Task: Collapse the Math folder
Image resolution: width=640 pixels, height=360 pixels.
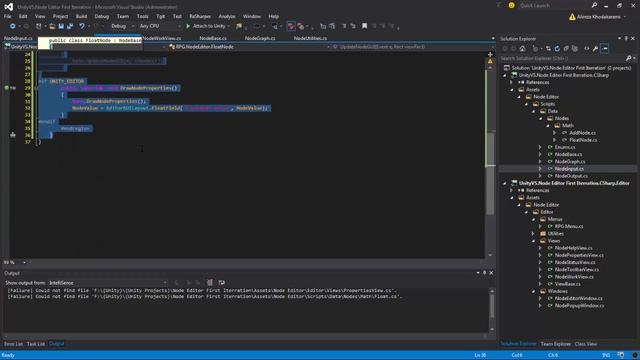Action: [x=548, y=126]
